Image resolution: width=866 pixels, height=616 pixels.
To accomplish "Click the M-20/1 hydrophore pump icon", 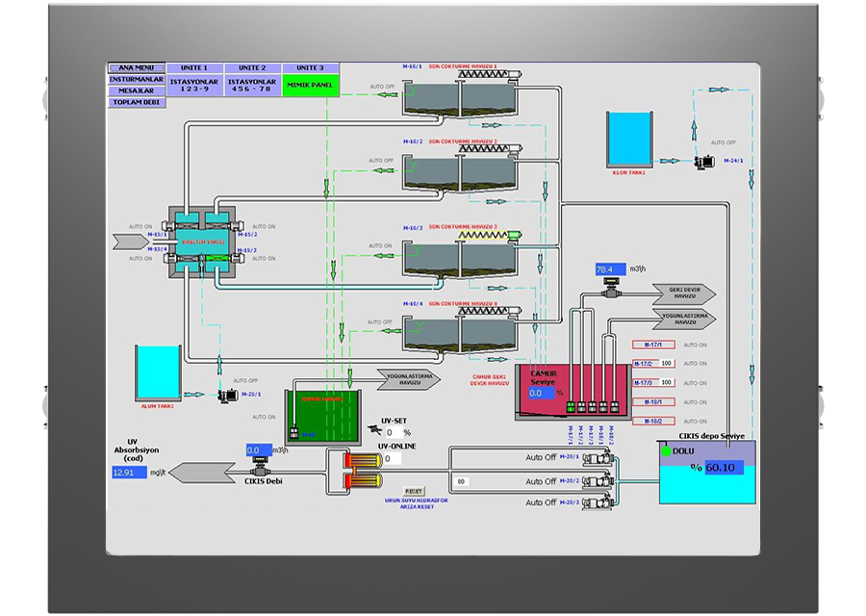I will (599, 458).
